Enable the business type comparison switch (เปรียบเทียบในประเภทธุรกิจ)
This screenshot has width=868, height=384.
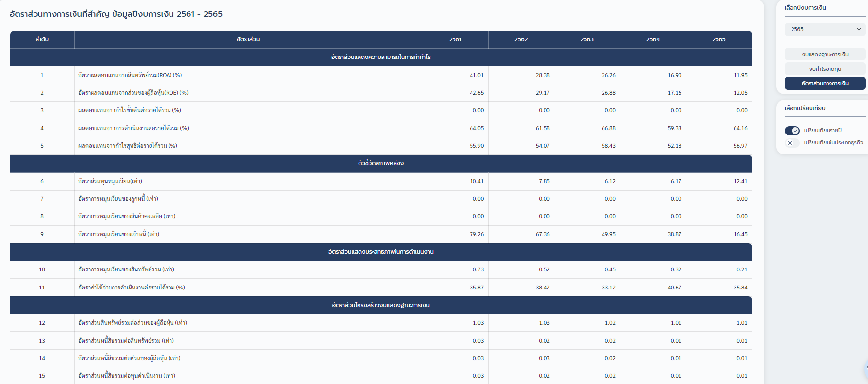coord(792,143)
